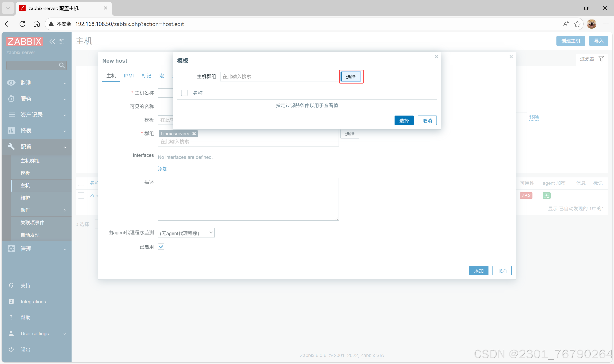This screenshot has width=614, height=364.
Task: Click the highlighted 选择 button for 主机群组
Action: click(350, 77)
